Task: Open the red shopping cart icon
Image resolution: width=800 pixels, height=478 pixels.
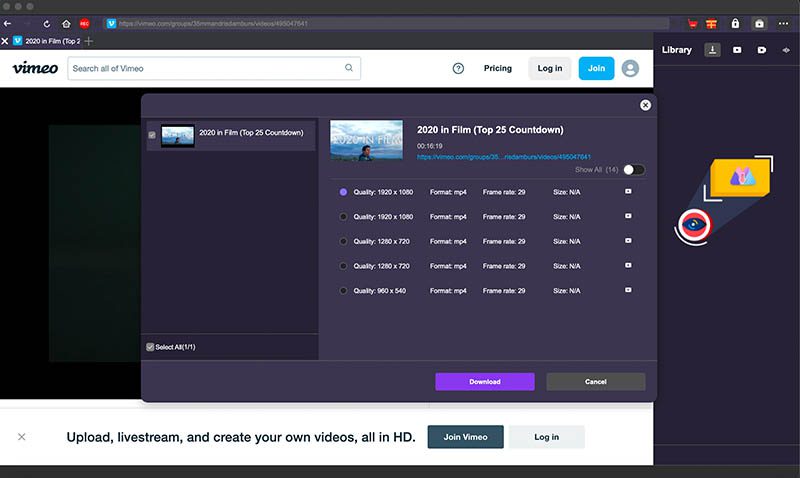Action: pyautogui.click(x=692, y=23)
